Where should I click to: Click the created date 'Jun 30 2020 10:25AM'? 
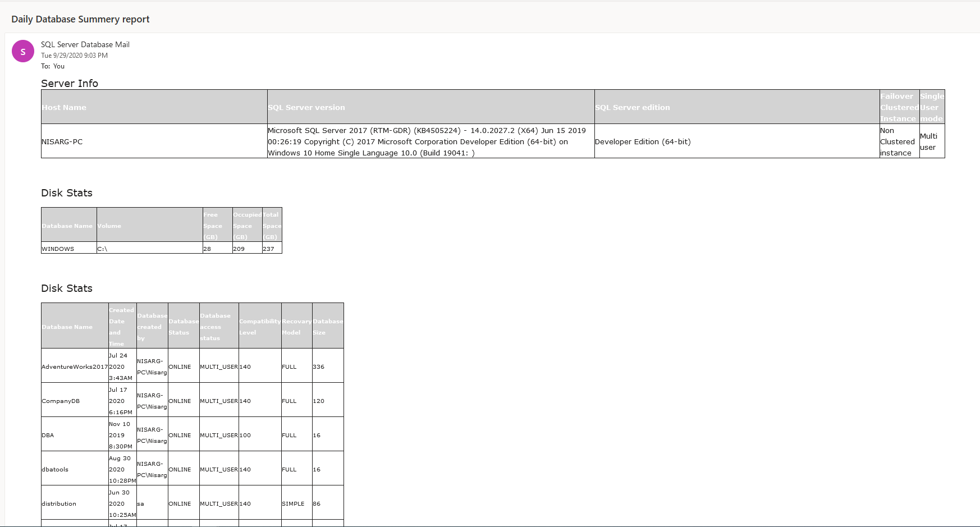tap(122, 503)
